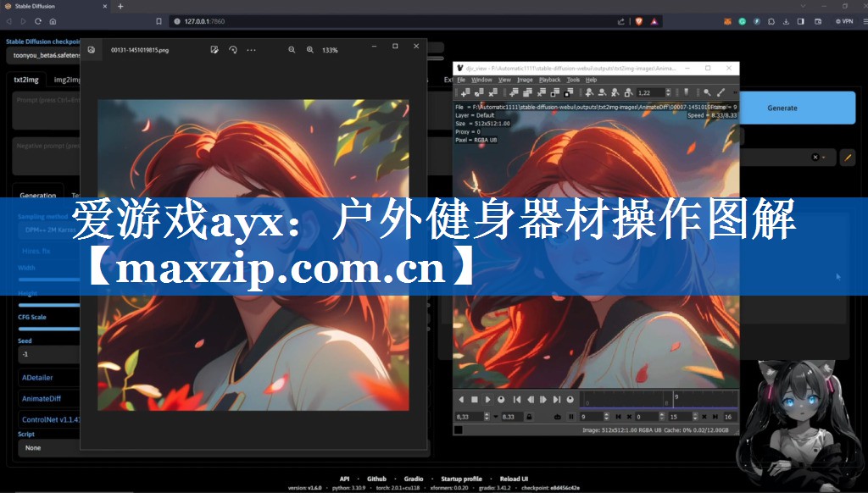Open the color picker tool in djv_view toolbar
Image resolution: width=868 pixels, height=493 pixels.
click(721, 92)
